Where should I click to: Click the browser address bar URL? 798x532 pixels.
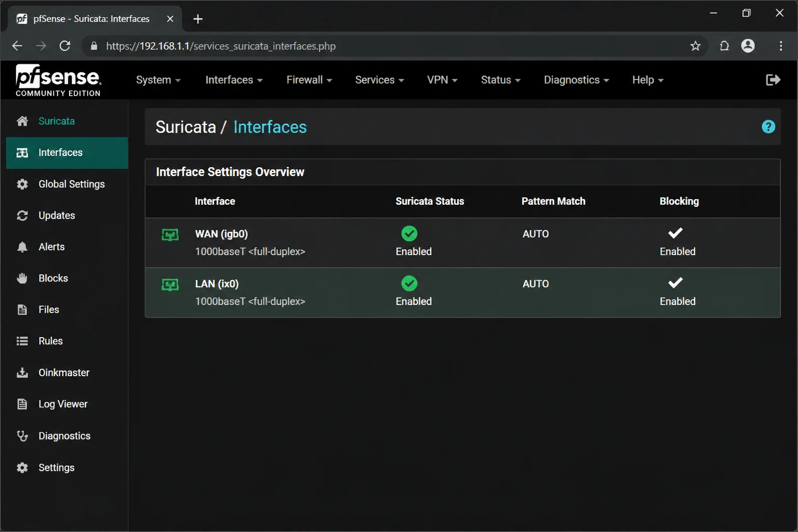tap(221, 46)
